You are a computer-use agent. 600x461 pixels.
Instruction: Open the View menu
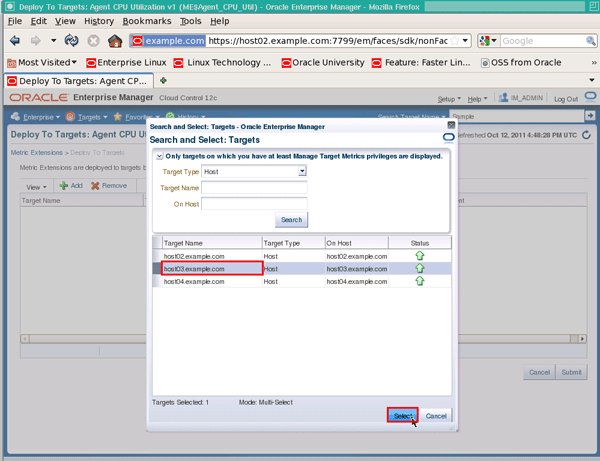65,21
